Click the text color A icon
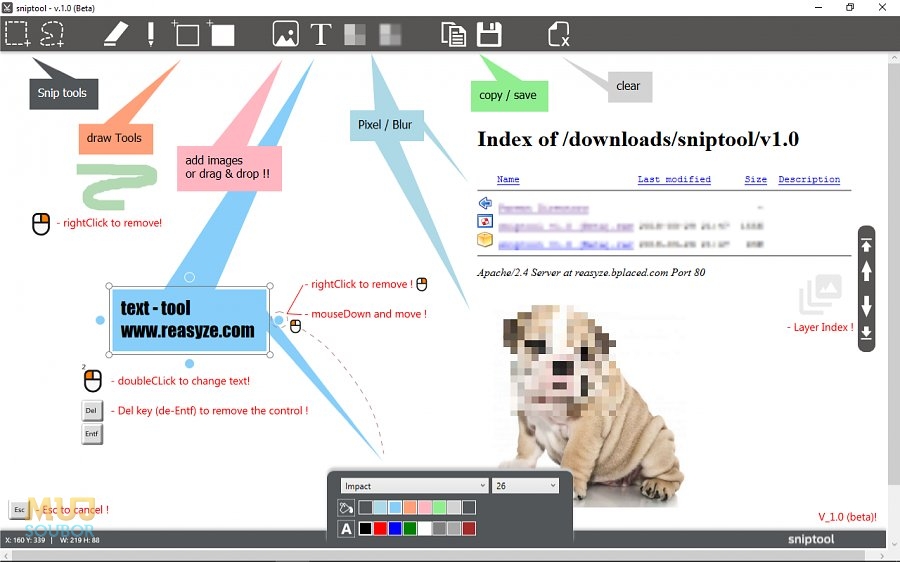 coord(346,529)
